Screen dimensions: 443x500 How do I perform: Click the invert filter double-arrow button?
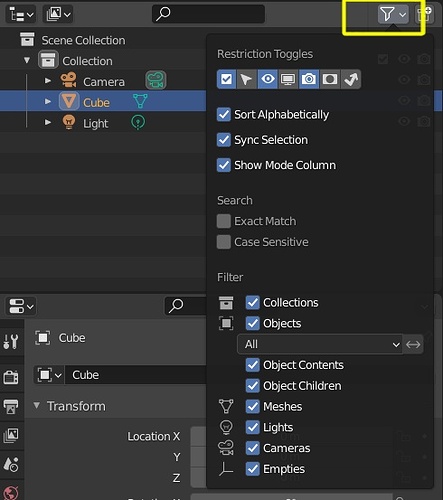413,344
